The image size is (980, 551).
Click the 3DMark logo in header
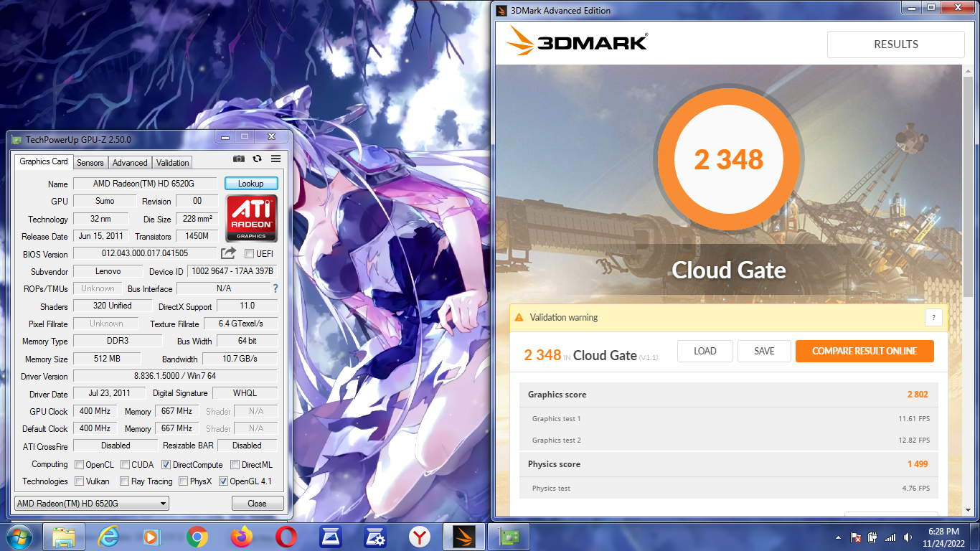[577, 42]
